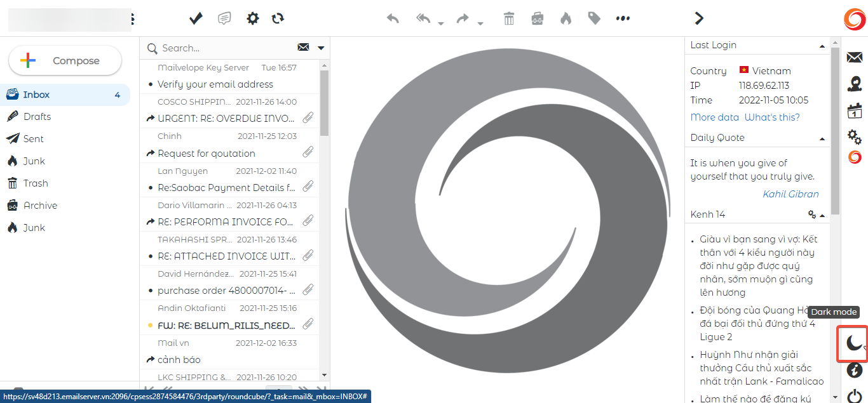Click the right sidebar scrollbar thumb
868x403 pixels.
click(x=835, y=130)
